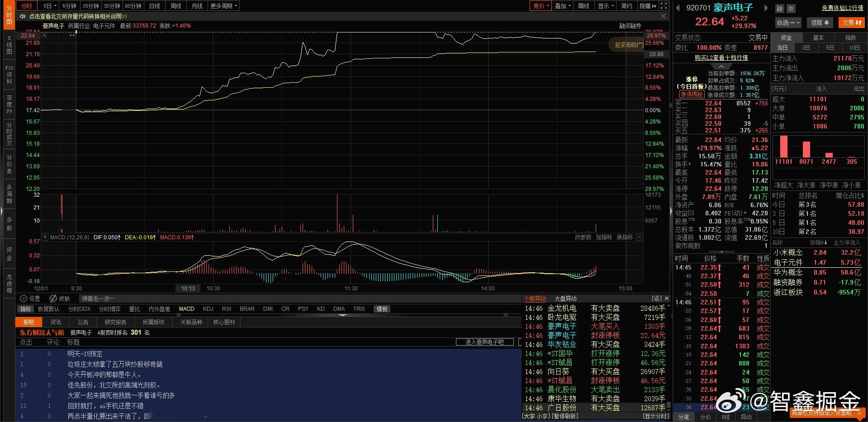Viewport: 868px width, 422px height.
Task: Open the settings gear 设置
Action: click(x=30, y=299)
